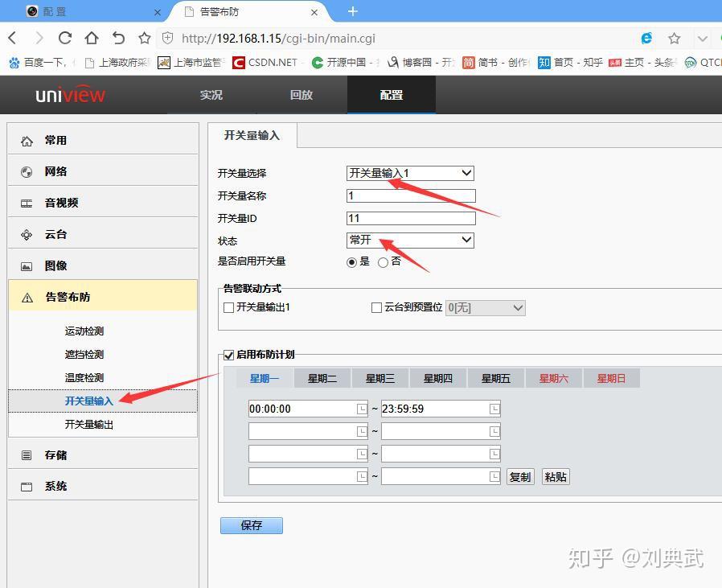Click the 复制 copy button
This screenshot has height=588, width=722.
(520, 476)
